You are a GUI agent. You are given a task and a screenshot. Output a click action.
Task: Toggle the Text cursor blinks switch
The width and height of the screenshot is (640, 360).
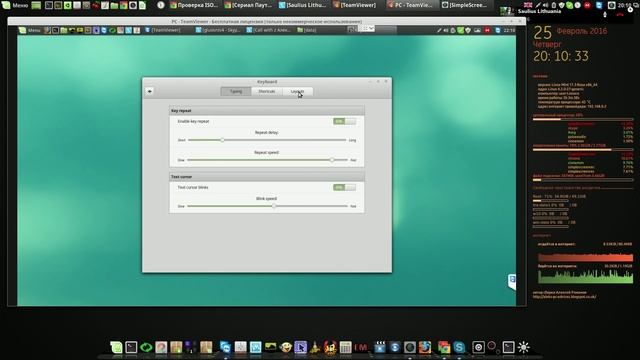pos(344,187)
